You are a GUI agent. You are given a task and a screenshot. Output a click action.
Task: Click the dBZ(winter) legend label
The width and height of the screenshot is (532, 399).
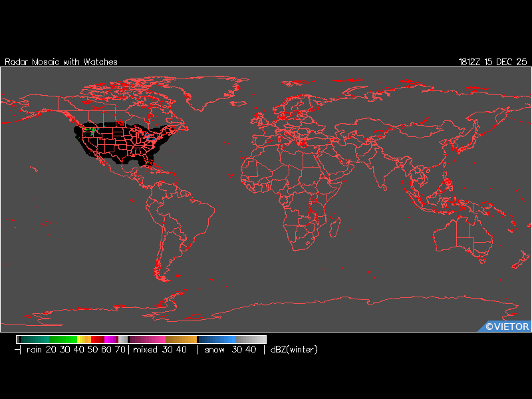[x=293, y=350]
